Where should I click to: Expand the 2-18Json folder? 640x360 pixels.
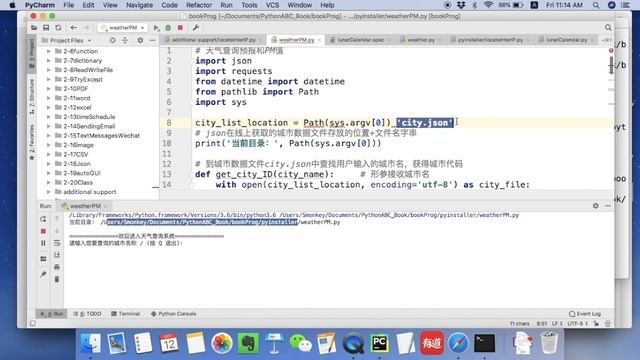[x=49, y=164]
